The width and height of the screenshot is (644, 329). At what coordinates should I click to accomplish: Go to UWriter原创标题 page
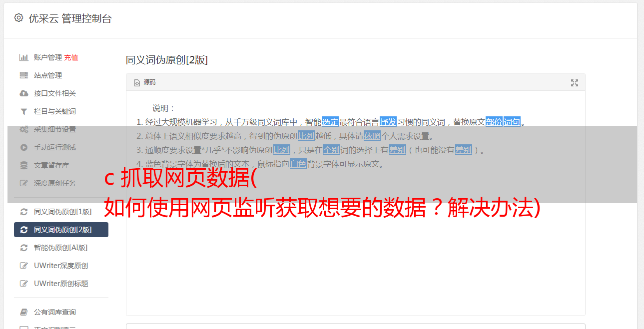(61, 284)
